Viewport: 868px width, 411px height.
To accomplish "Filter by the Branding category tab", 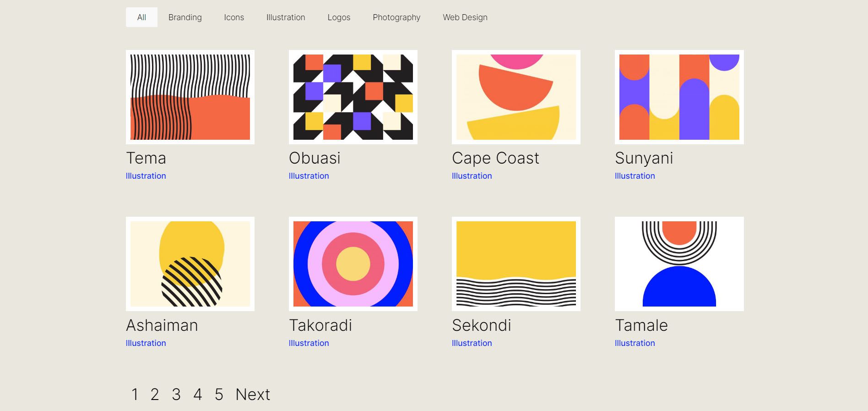I will [185, 17].
